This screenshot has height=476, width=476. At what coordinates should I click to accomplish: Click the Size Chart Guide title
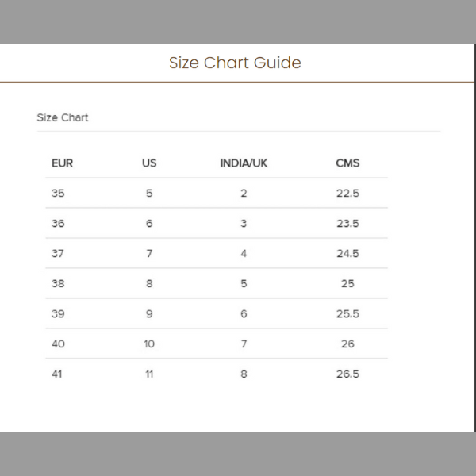tap(235, 63)
